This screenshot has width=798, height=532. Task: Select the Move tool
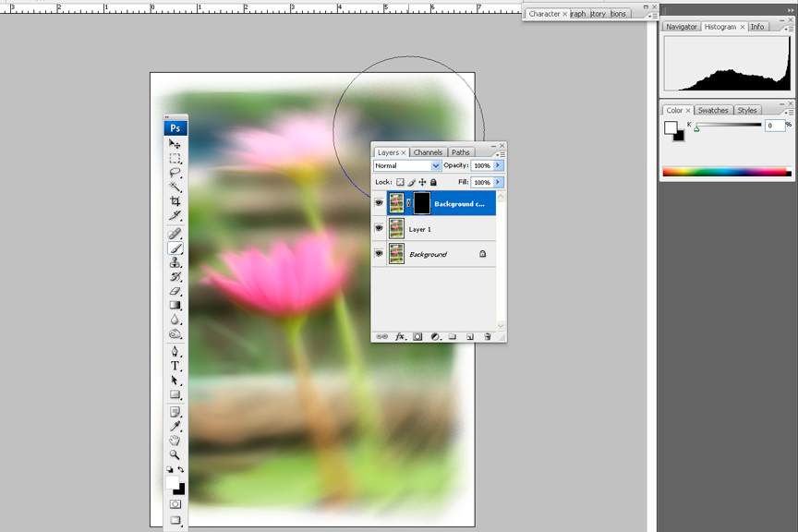coord(175,144)
